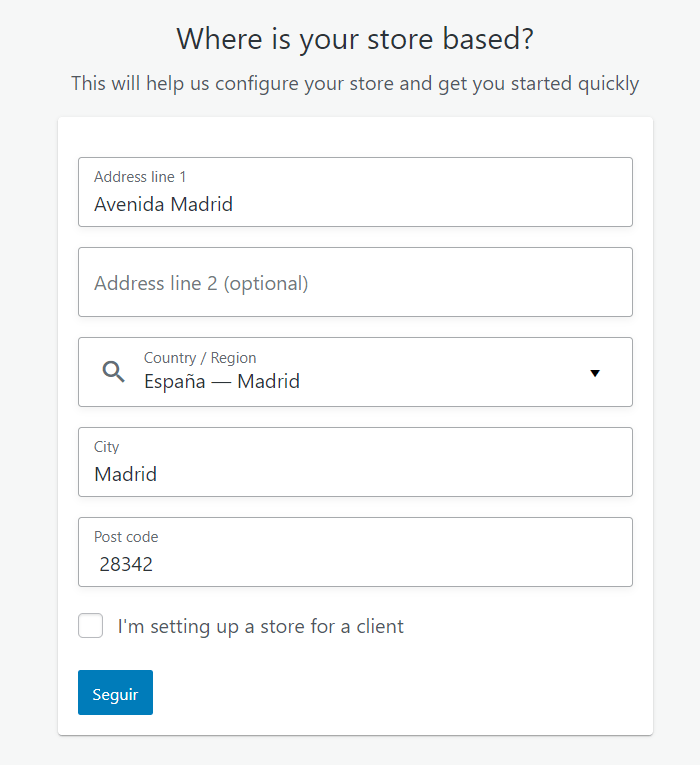Click the "City" field label
Image resolution: width=700 pixels, height=765 pixels.
106,447
